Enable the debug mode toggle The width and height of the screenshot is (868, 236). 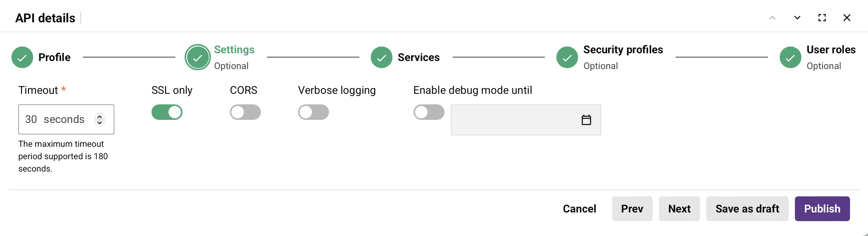coord(429,112)
